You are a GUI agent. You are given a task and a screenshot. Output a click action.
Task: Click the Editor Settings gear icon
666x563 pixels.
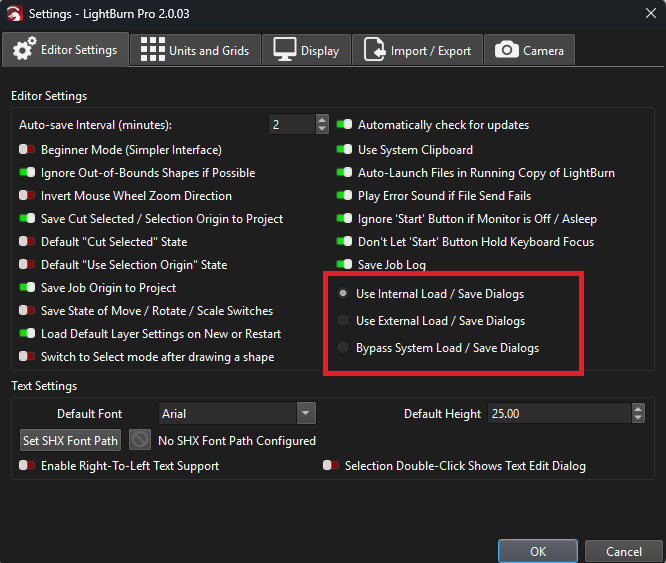click(26, 49)
